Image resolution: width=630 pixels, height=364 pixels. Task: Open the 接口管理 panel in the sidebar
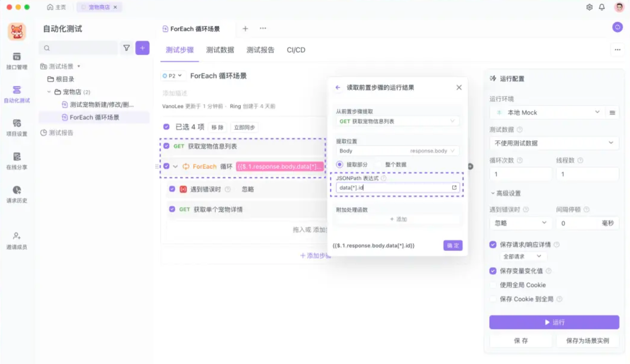tap(18, 62)
